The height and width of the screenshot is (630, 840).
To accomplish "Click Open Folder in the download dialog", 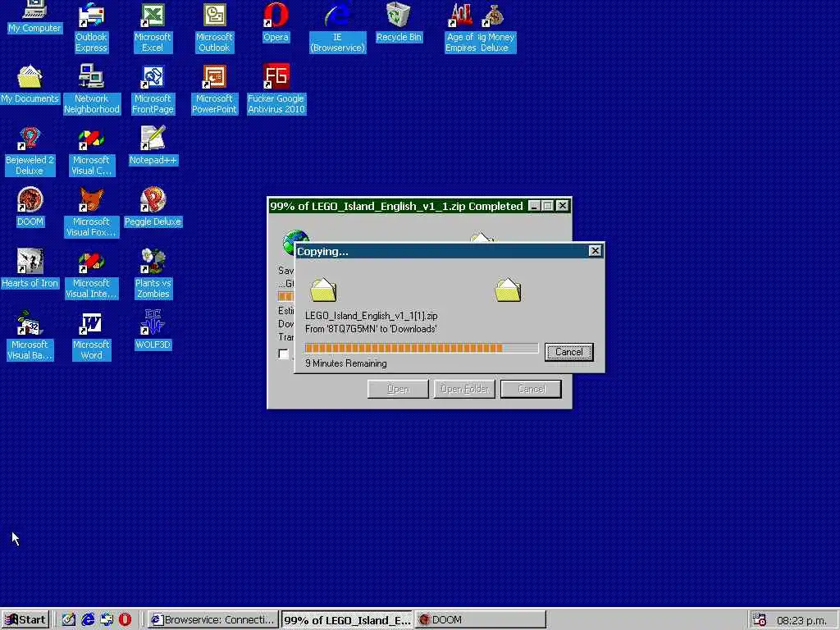I will 464,389.
